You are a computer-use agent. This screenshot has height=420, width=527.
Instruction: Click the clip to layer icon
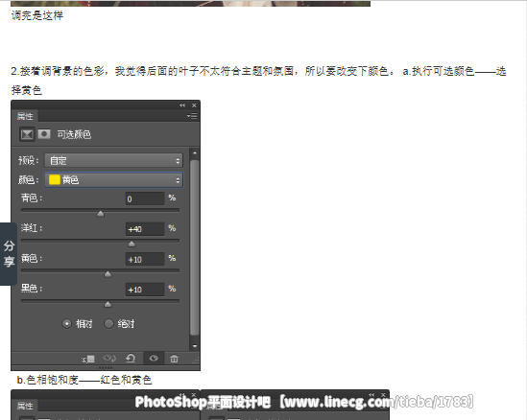coord(88,359)
